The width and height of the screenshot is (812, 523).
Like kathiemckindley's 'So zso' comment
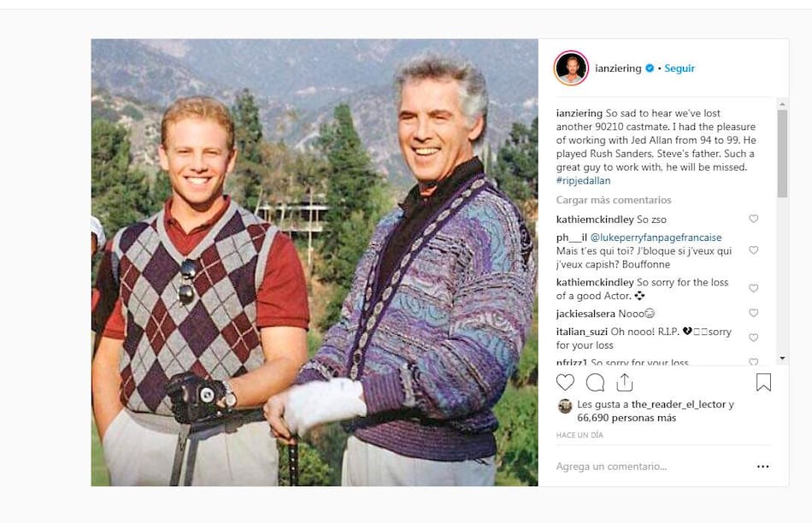(754, 219)
